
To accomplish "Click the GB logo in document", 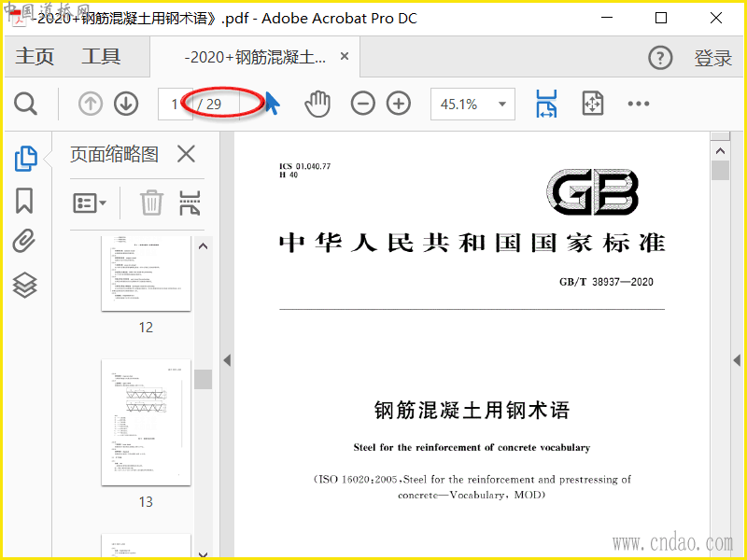I will click(593, 191).
